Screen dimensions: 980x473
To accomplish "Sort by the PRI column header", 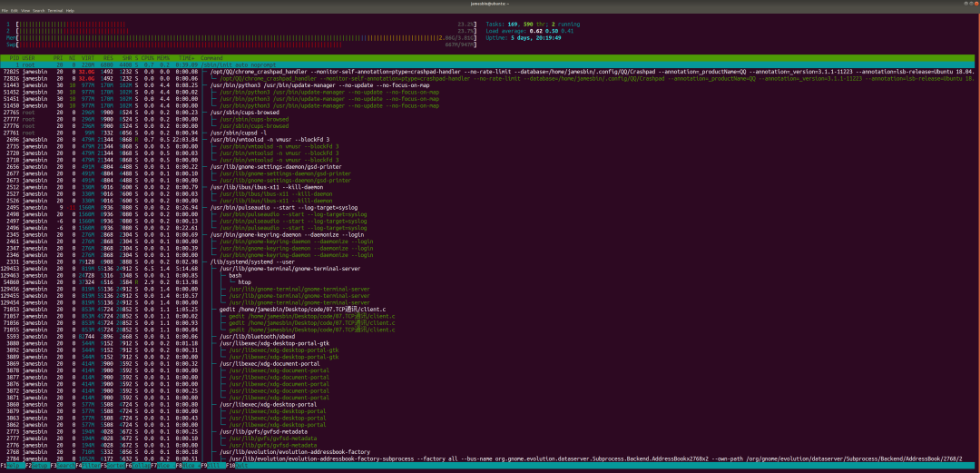I will click(x=58, y=57).
